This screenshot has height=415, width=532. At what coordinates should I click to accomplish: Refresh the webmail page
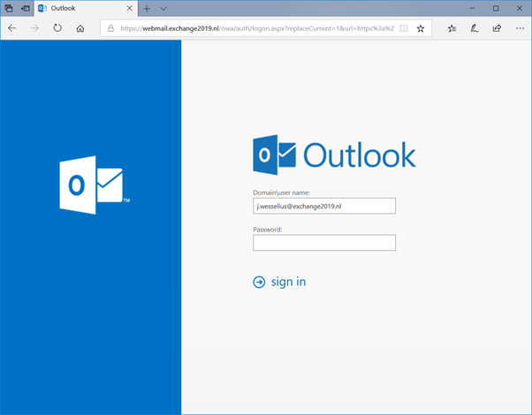[58, 28]
